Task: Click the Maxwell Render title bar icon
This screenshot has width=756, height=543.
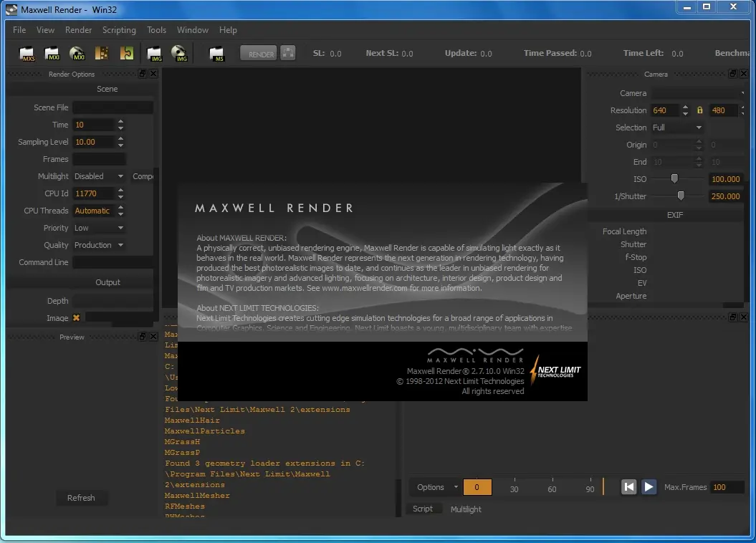Action: (11, 9)
